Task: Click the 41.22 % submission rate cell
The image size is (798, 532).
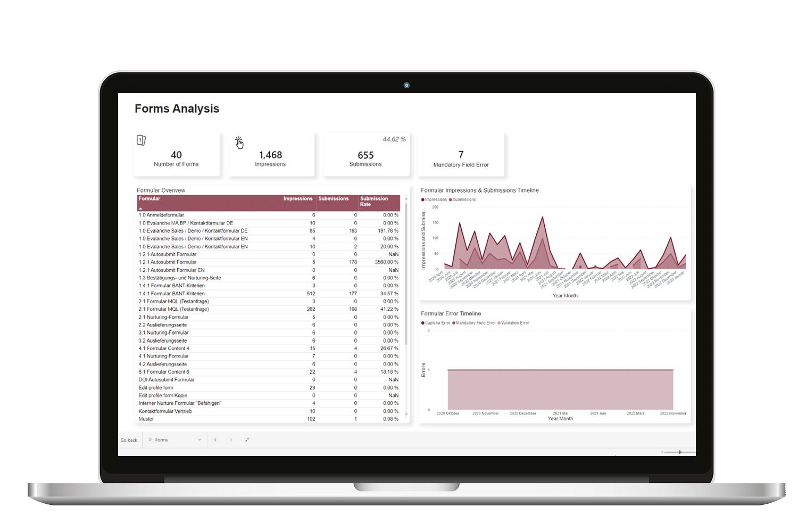Action: click(389, 309)
